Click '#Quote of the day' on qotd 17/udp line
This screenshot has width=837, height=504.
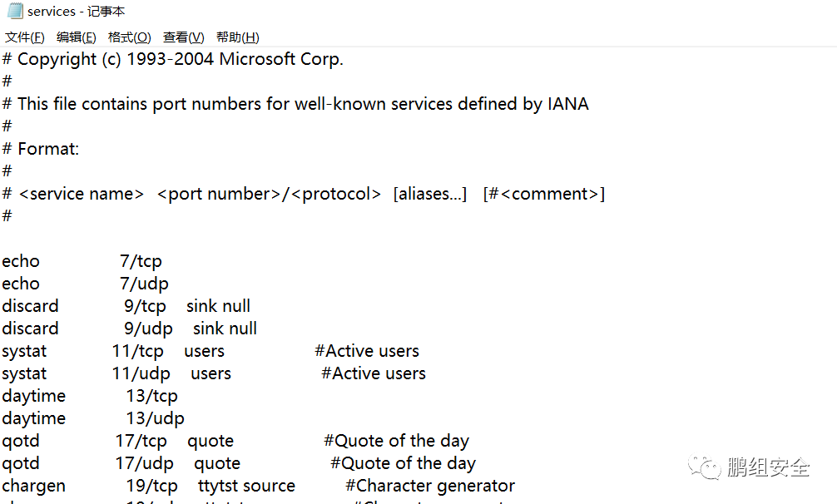pyautogui.click(x=403, y=463)
